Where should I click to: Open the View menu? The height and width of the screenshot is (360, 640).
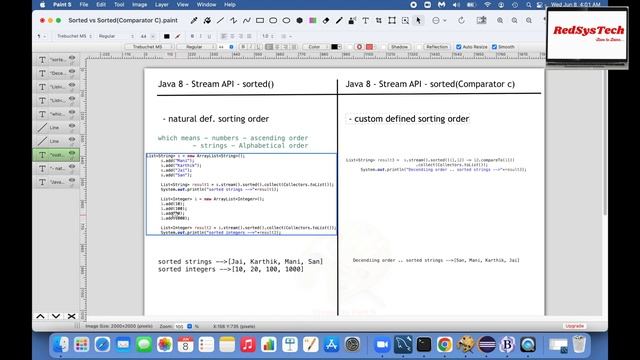pyautogui.click(x=182, y=4)
